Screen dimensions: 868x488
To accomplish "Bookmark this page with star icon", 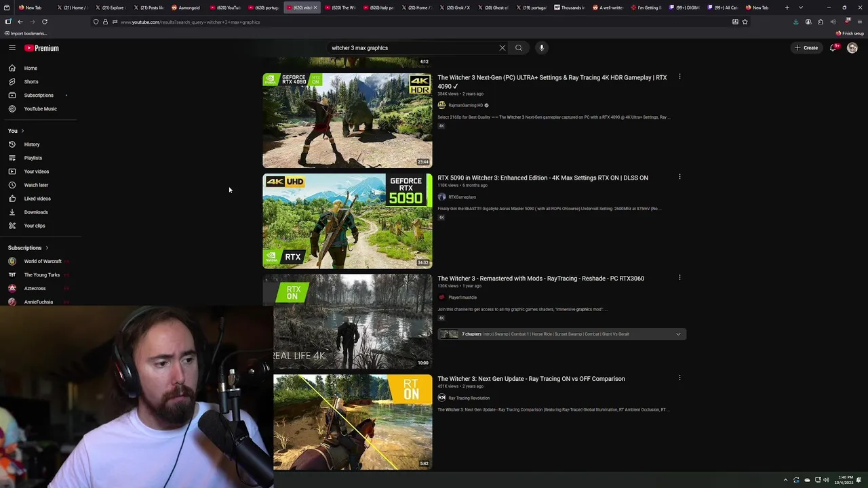I will (745, 22).
